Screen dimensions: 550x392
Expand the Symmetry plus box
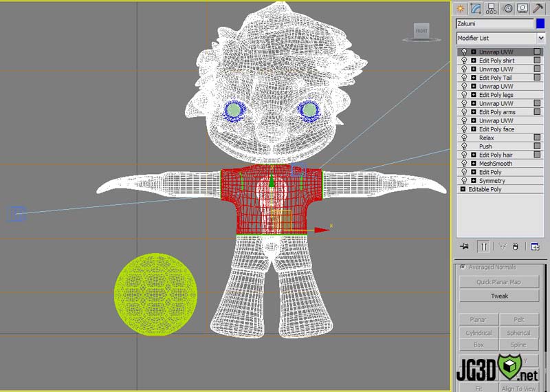pos(474,181)
